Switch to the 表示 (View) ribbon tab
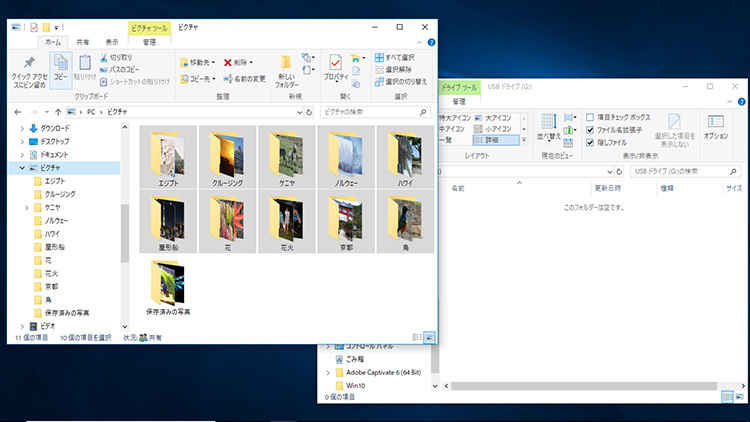This screenshot has width=750, height=422. pos(112,42)
